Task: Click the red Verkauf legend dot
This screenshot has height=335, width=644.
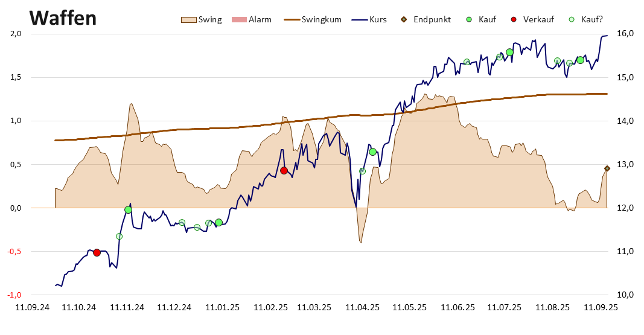Action: [514, 19]
